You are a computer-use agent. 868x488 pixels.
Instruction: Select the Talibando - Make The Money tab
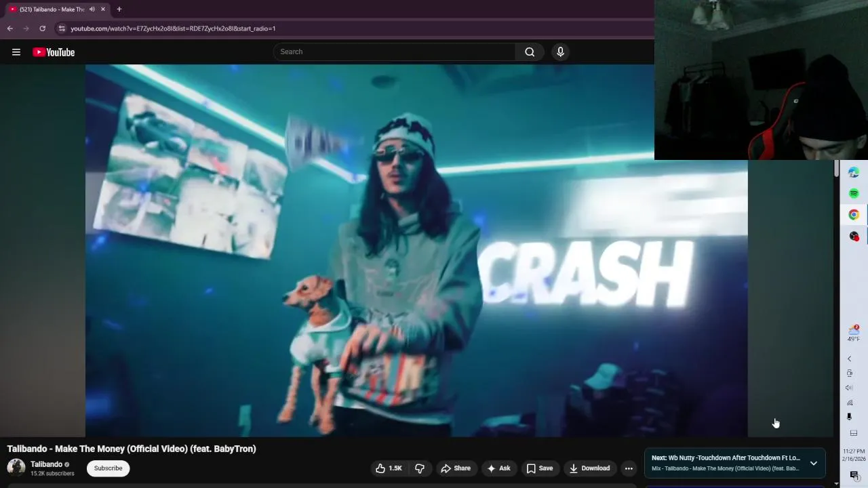click(x=52, y=9)
